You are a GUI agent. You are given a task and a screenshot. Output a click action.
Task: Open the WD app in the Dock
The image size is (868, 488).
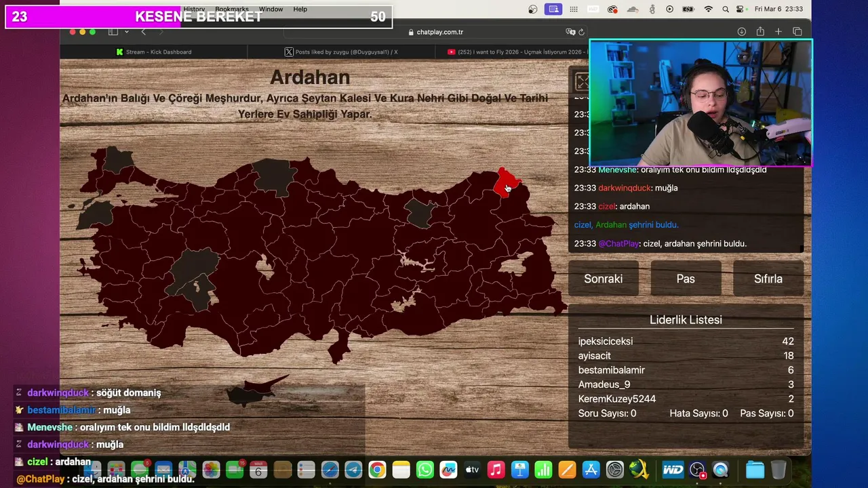coord(673,470)
